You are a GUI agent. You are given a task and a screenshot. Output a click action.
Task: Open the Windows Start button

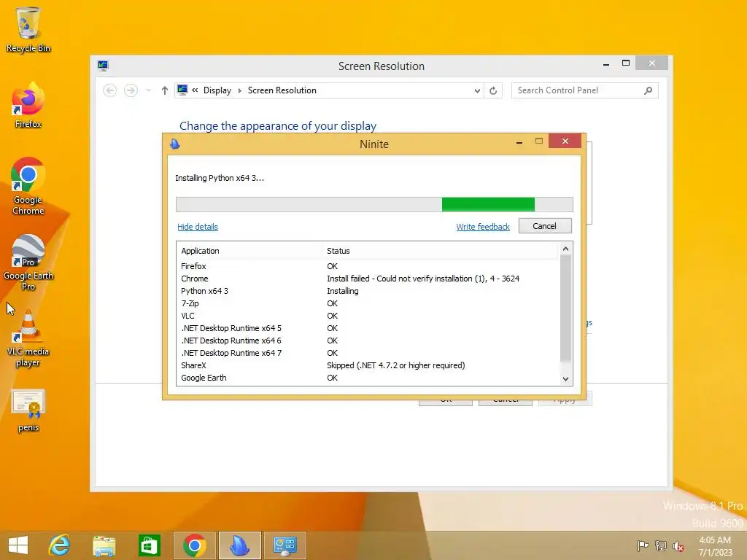tap(18, 545)
